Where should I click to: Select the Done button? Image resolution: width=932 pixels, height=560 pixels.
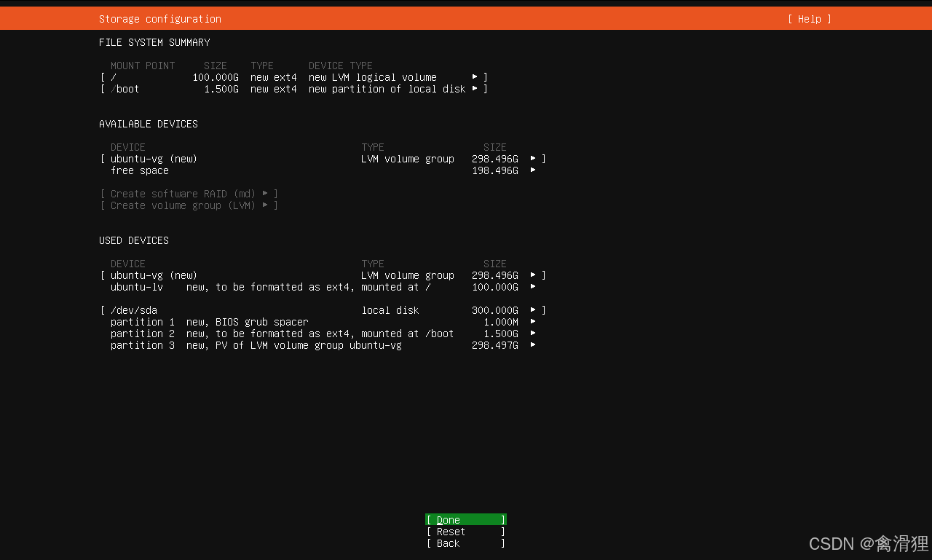[x=466, y=520]
